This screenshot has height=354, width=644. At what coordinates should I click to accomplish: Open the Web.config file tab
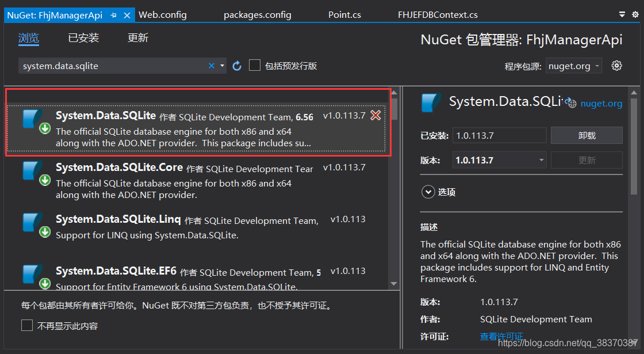162,14
